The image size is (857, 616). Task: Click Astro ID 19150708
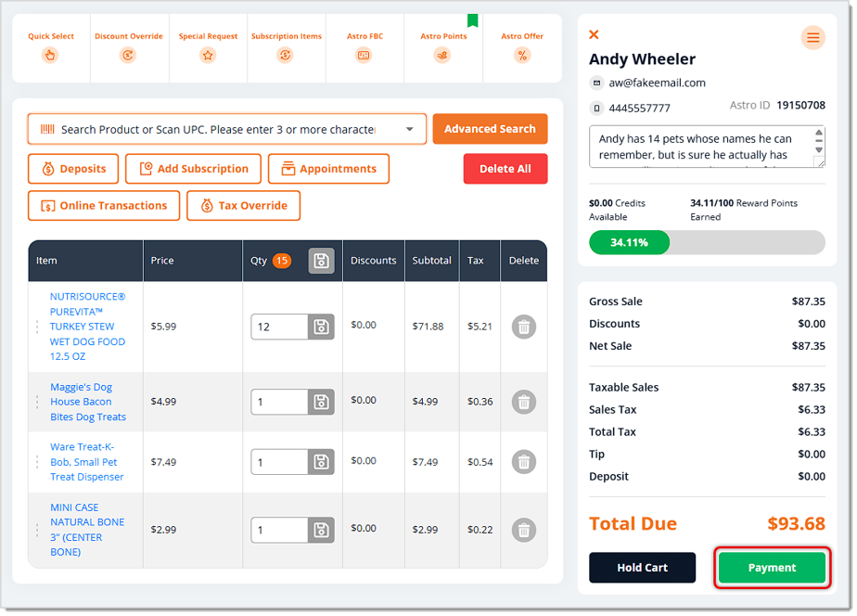click(x=777, y=106)
